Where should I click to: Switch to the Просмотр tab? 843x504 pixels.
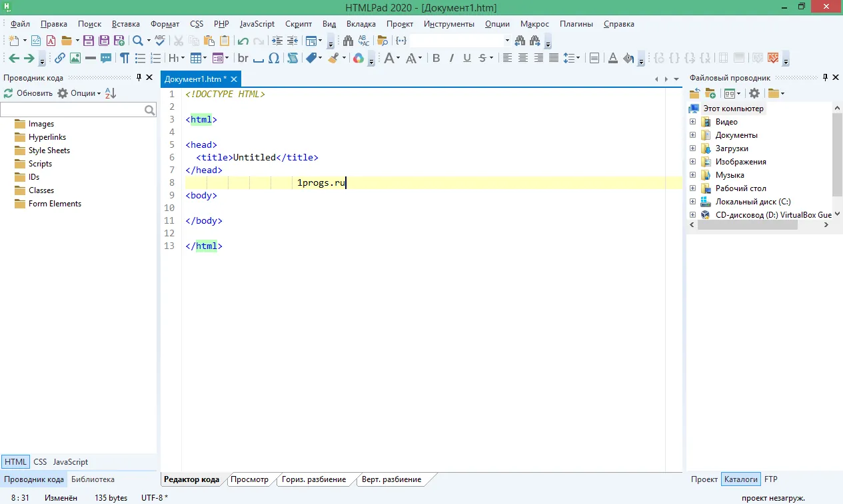click(x=249, y=479)
